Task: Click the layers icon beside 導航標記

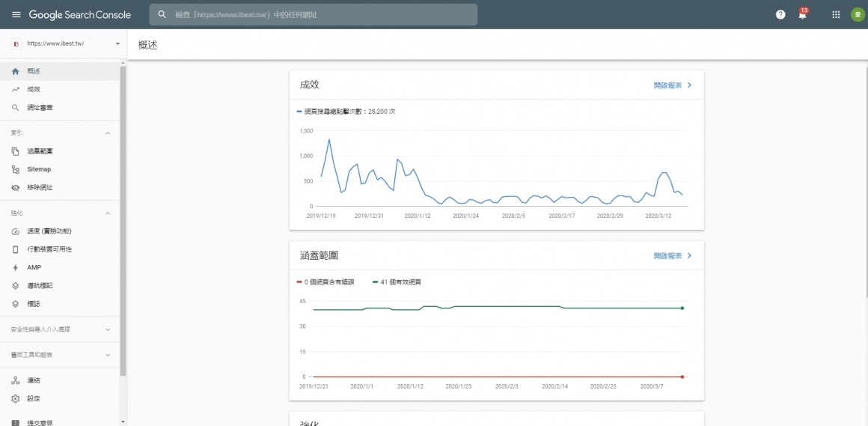Action: pyautogui.click(x=16, y=286)
